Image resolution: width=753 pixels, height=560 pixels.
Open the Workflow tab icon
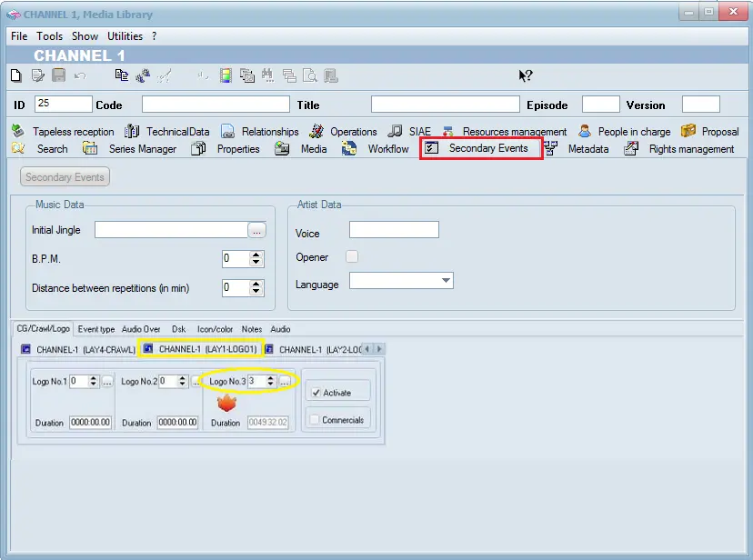click(349, 149)
